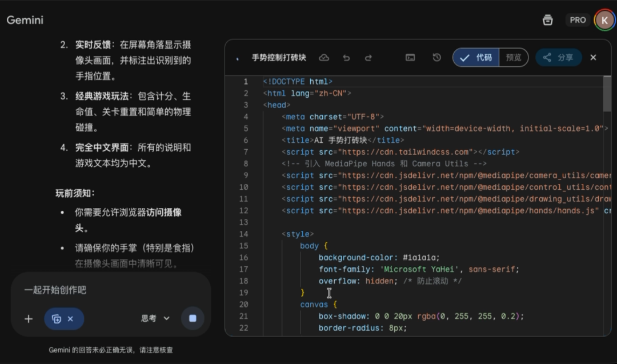Expand the 思考 model dropdown
Viewport: 617px width, 364px height.
(x=155, y=318)
